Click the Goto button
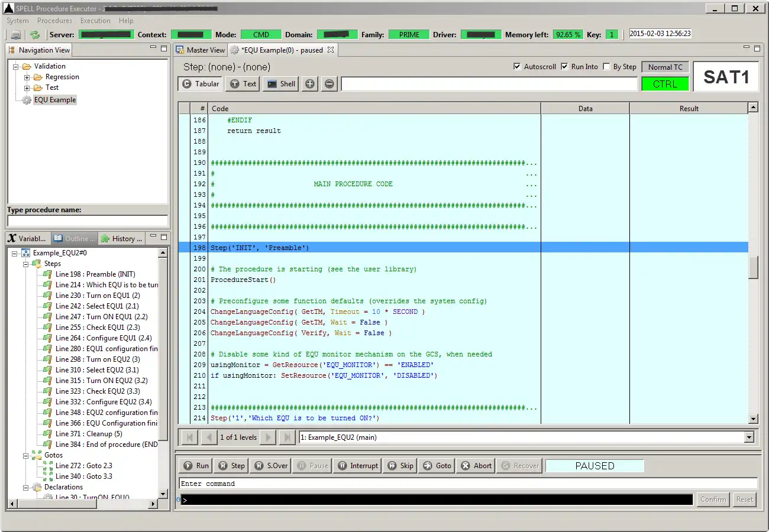 pyautogui.click(x=437, y=466)
